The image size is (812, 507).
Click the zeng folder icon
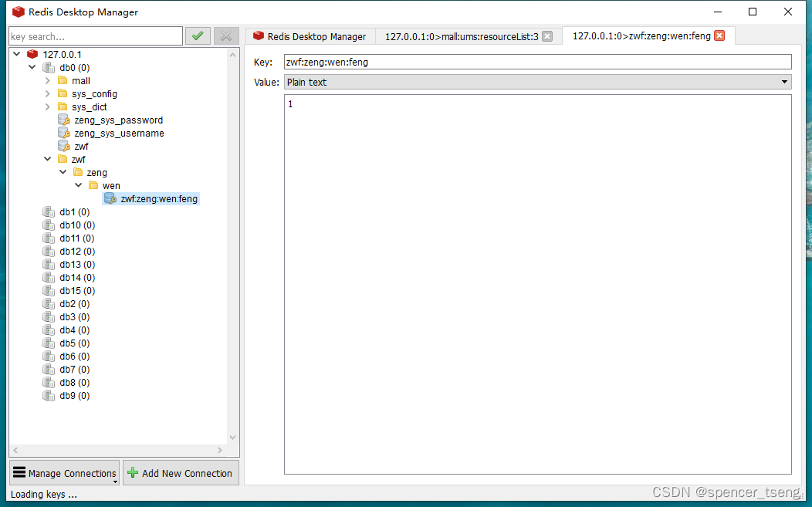pyautogui.click(x=78, y=172)
